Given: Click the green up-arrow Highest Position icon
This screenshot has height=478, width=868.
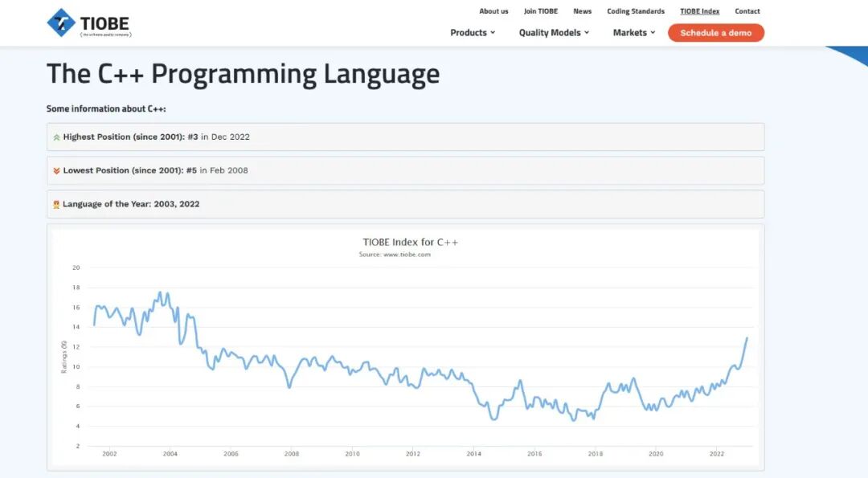Looking at the screenshot, I should 56,137.
